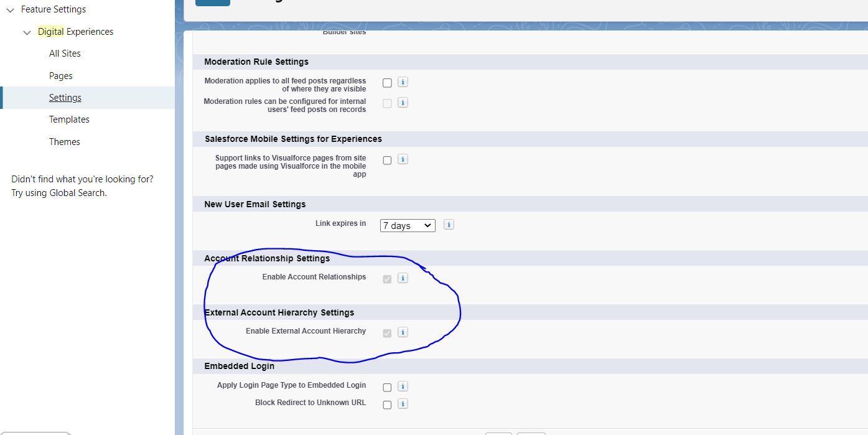Open info icon for Enable Account Relationships
Screen dimensions: 868x435
pyautogui.click(x=403, y=278)
